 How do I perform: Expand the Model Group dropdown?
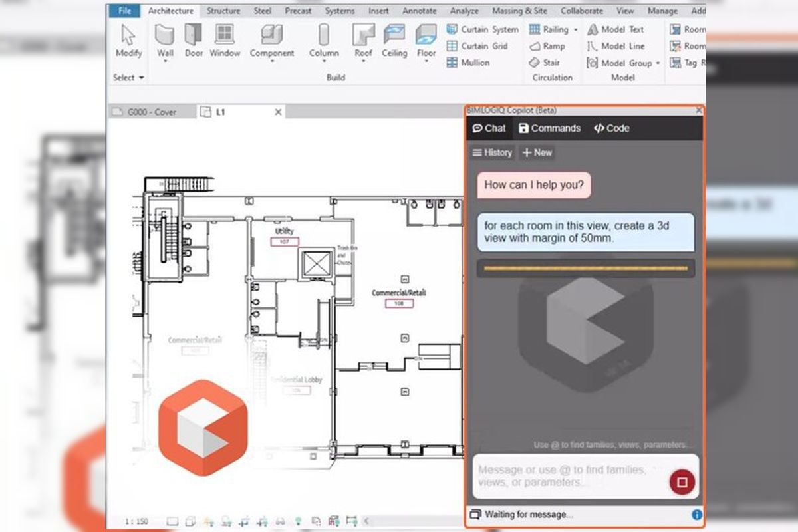click(658, 63)
